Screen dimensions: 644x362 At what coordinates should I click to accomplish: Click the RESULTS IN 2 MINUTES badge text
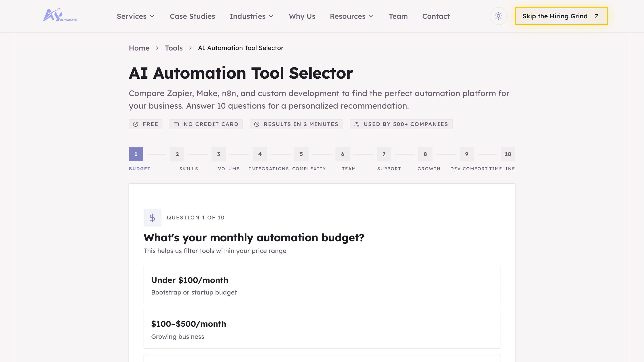[301, 124]
